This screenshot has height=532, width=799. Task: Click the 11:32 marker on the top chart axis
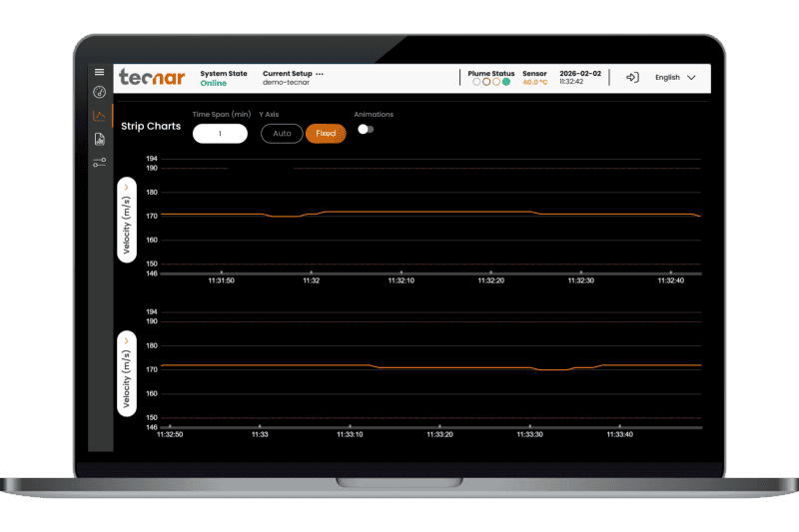(312, 280)
